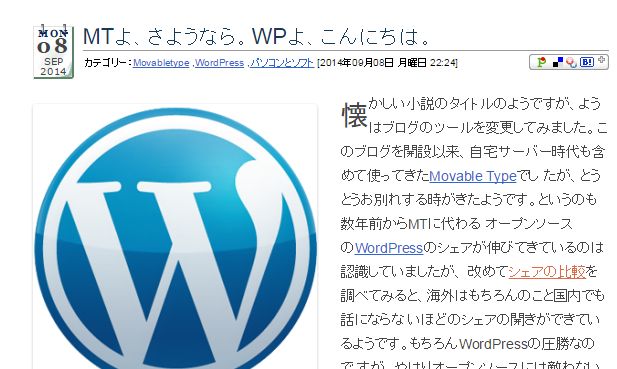
Task: Open the シェアの比較 link
Action: click(547, 271)
